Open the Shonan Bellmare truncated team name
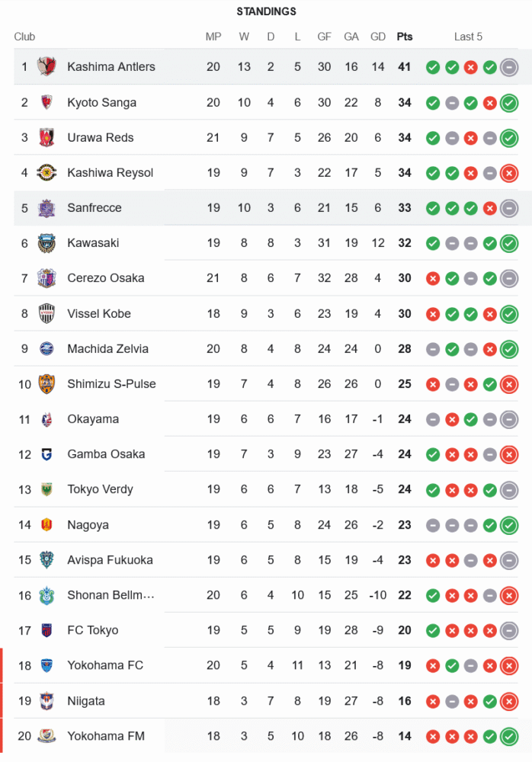The width and height of the screenshot is (532, 762). coord(111,595)
